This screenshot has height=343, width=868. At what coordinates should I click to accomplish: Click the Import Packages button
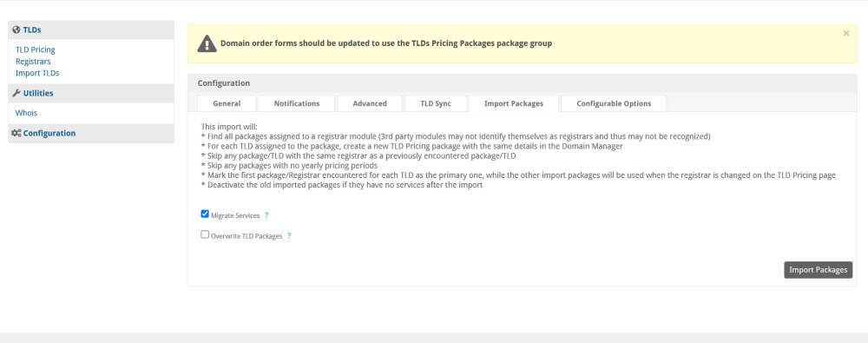click(x=819, y=270)
